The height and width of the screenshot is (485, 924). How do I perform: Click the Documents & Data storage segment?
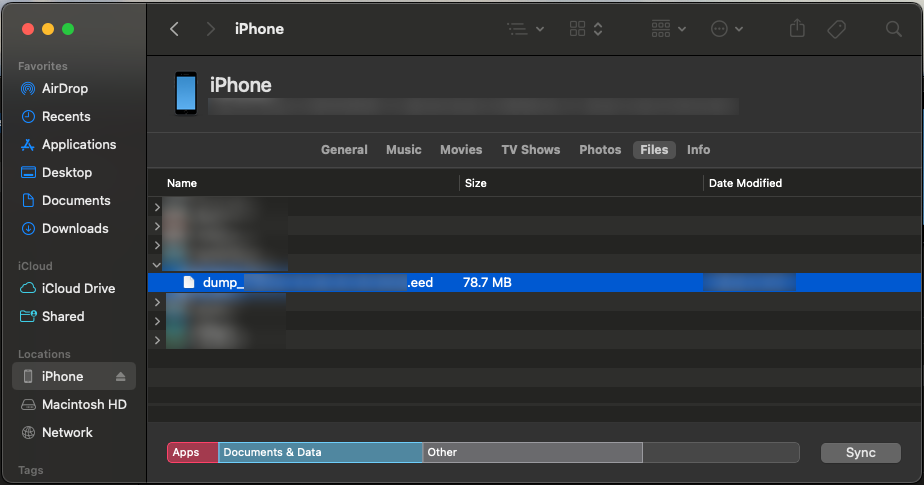[x=321, y=453]
